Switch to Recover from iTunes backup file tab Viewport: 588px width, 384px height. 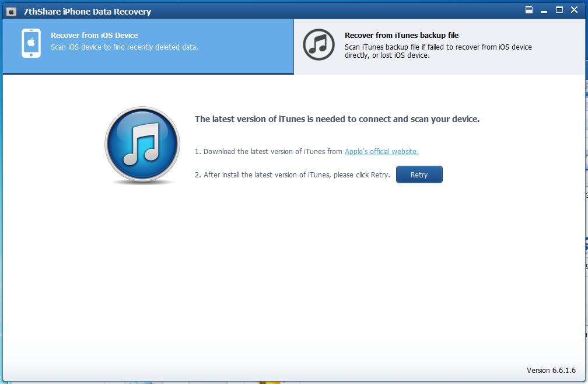[439, 46]
